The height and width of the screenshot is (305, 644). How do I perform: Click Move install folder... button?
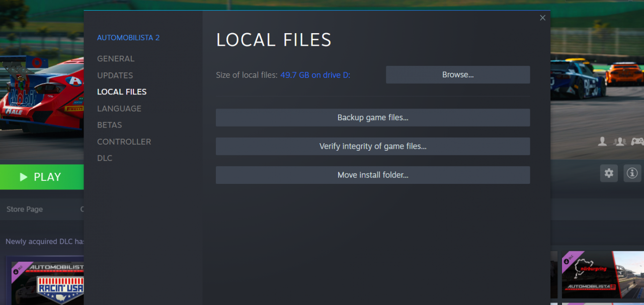(x=373, y=175)
